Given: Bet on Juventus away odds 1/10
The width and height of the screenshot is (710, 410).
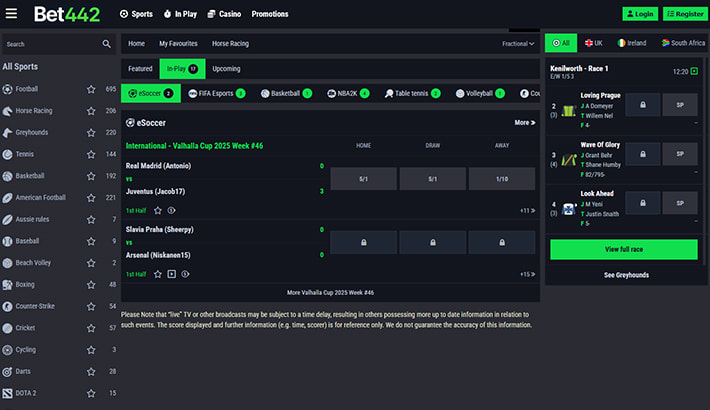Looking at the screenshot, I should [x=502, y=179].
